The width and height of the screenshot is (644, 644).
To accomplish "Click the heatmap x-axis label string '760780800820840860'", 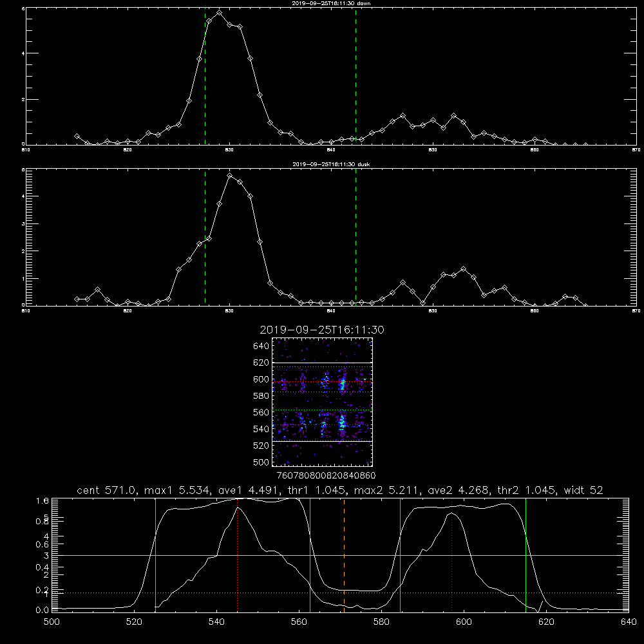I will pos(326,476).
